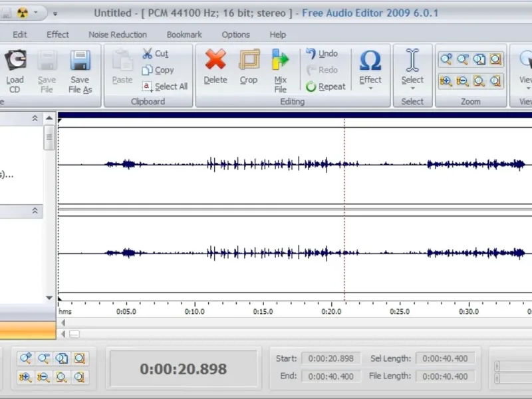Click ribbon zoom-to-selection icon with page
Screen dimensions: 532x399
coord(479,59)
